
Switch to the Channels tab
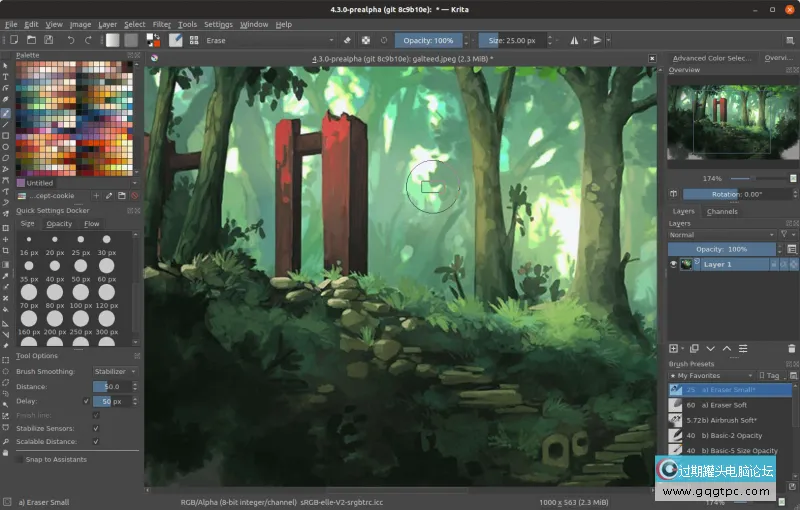point(722,211)
